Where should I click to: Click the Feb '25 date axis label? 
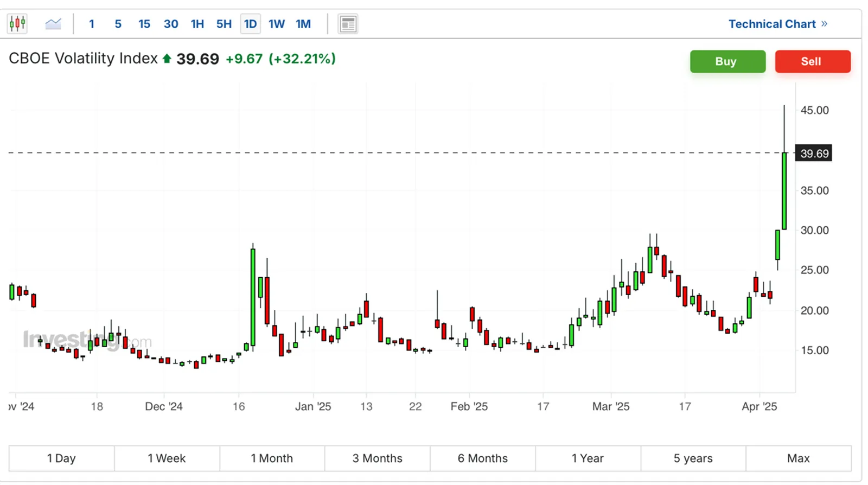click(469, 406)
